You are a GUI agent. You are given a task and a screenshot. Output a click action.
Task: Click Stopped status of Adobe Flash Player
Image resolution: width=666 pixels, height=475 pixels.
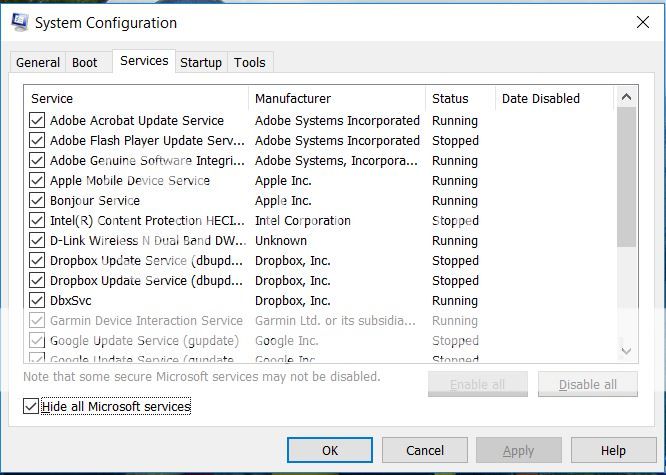455,141
